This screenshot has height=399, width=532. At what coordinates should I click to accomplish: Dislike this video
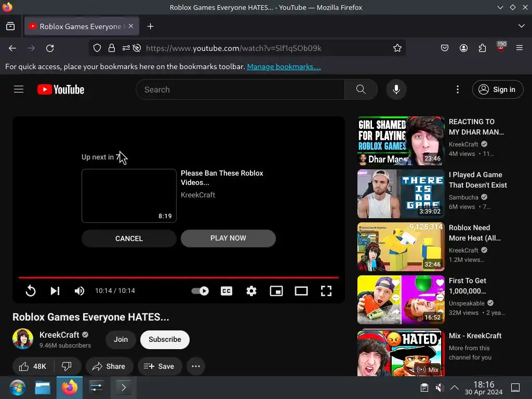point(67,366)
